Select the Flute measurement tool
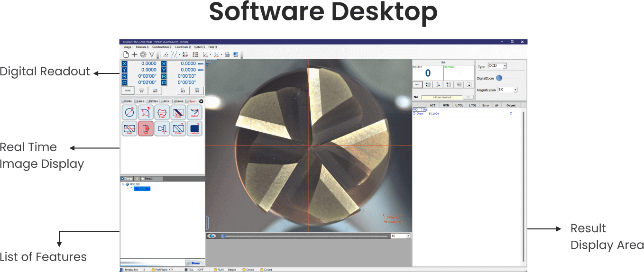 [162, 112]
